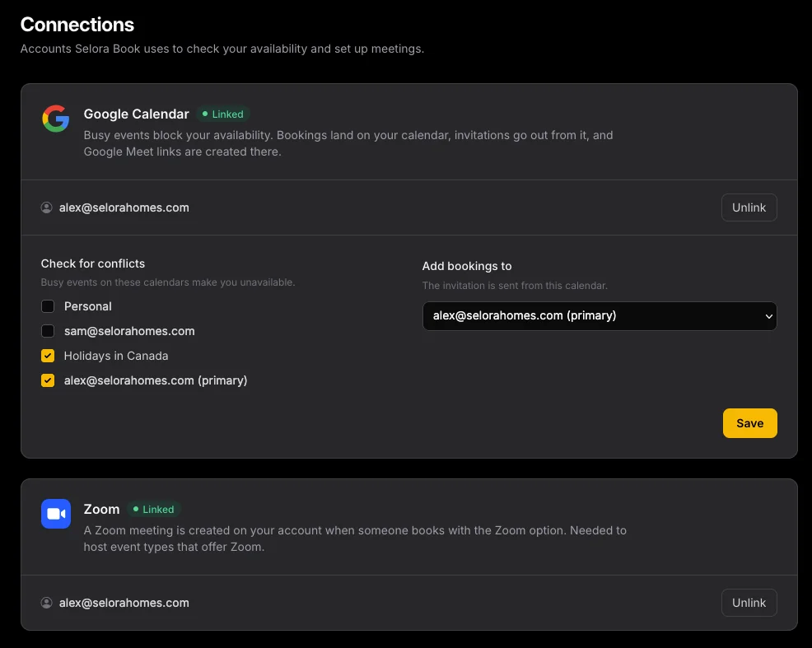Click the Check for conflicts heading
The image size is (812, 648).
[x=93, y=263]
